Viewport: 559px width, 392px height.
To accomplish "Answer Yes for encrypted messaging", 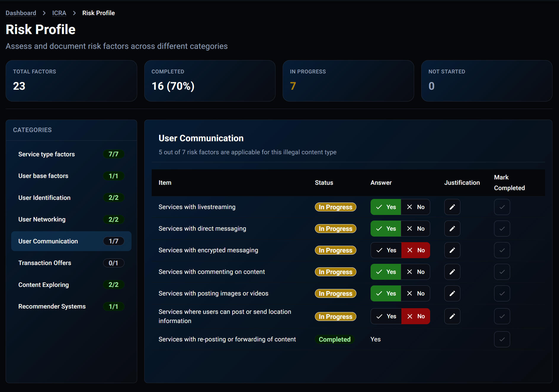I will point(386,250).
